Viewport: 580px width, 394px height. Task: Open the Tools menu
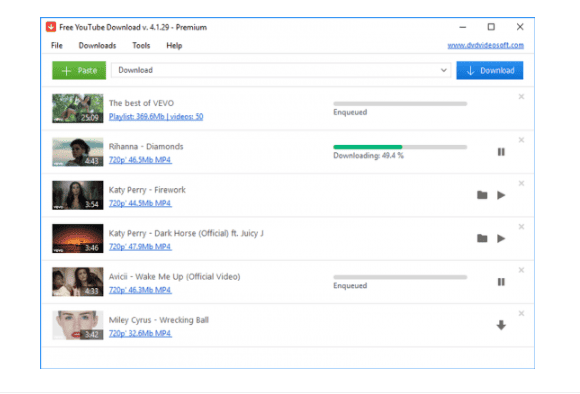(141, 46)
